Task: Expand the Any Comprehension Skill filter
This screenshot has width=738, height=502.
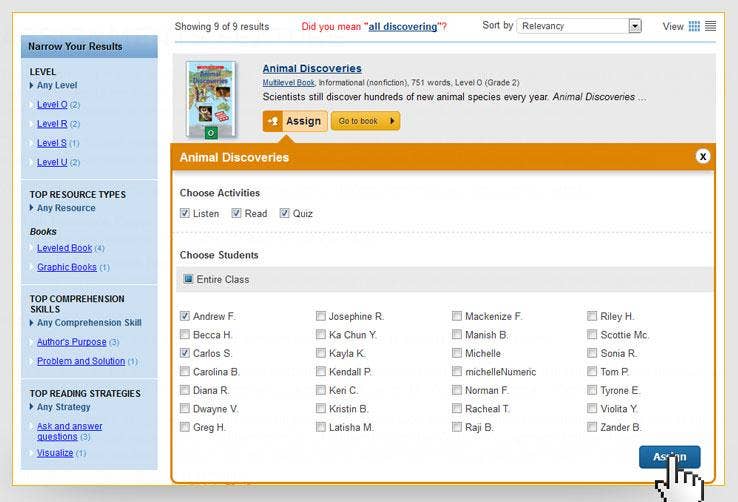Action: pos(85,323)
